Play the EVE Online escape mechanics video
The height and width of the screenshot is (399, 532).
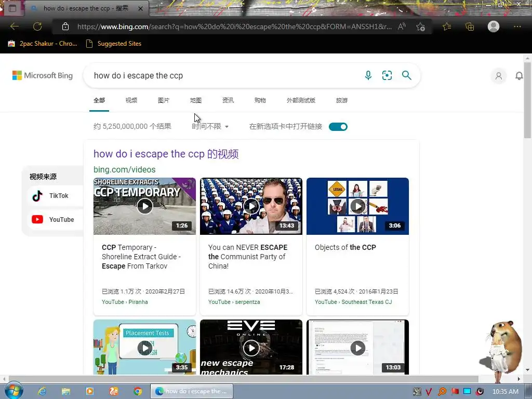point(251,347)
